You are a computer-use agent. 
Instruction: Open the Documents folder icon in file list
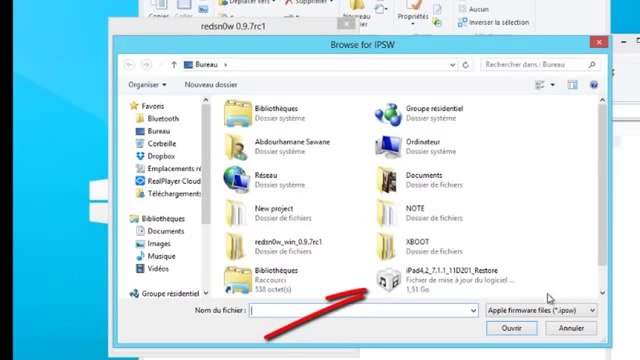click(387, 180)
